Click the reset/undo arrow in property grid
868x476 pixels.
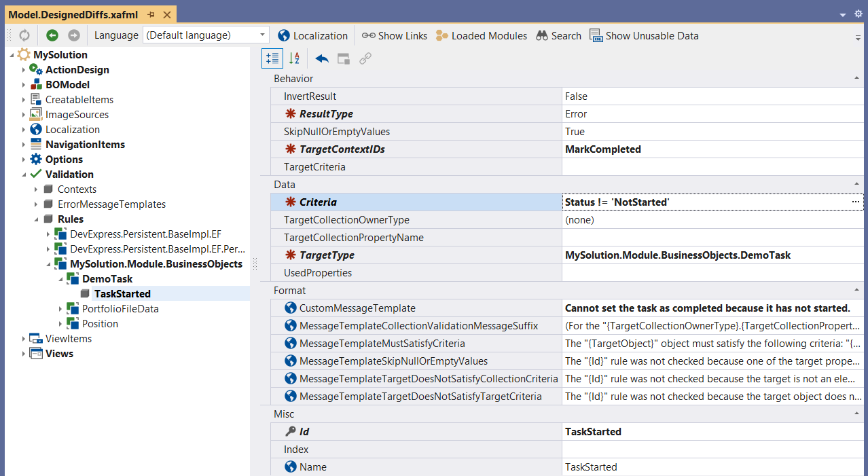pyautogui.click(x=322, y=58)
